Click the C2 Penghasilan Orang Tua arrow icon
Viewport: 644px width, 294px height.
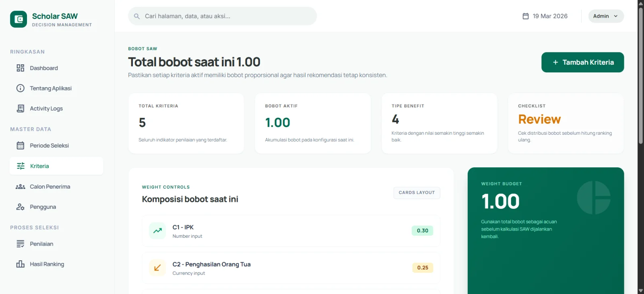click(x=157, y=268)
